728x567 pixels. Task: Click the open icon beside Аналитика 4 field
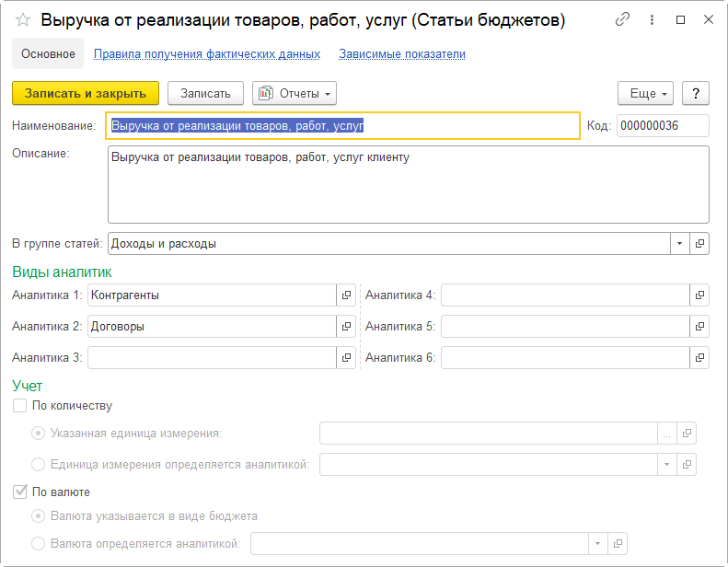point(700,295)
